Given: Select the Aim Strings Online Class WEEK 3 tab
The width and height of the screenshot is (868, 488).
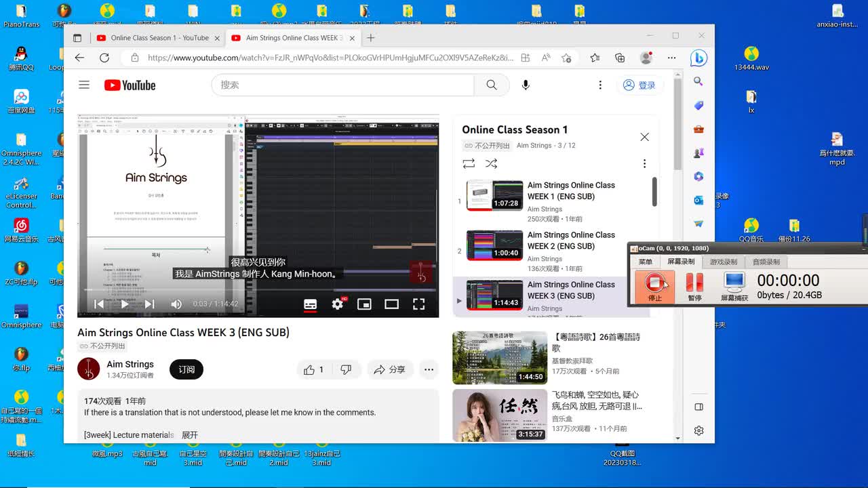Looking at the screenshot, I should click(x=292, y=38).
